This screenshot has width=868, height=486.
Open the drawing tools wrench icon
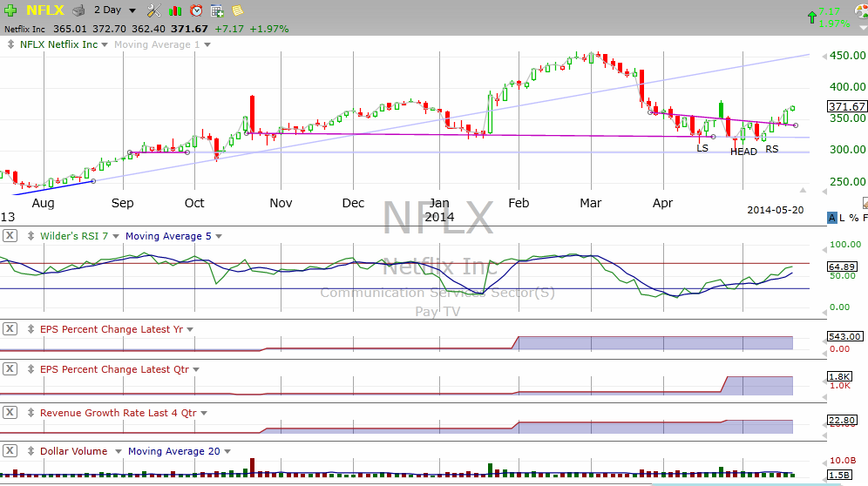pyautogui.click(x=153, y=10)
